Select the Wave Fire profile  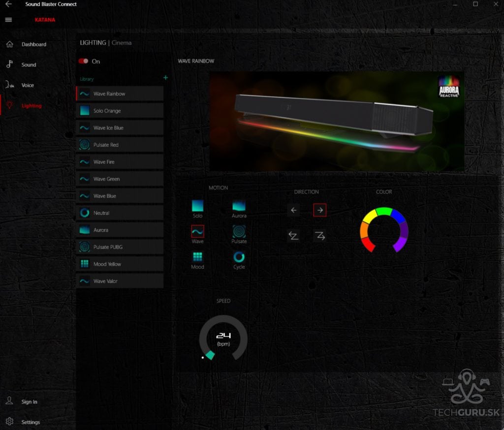[120, 162]
